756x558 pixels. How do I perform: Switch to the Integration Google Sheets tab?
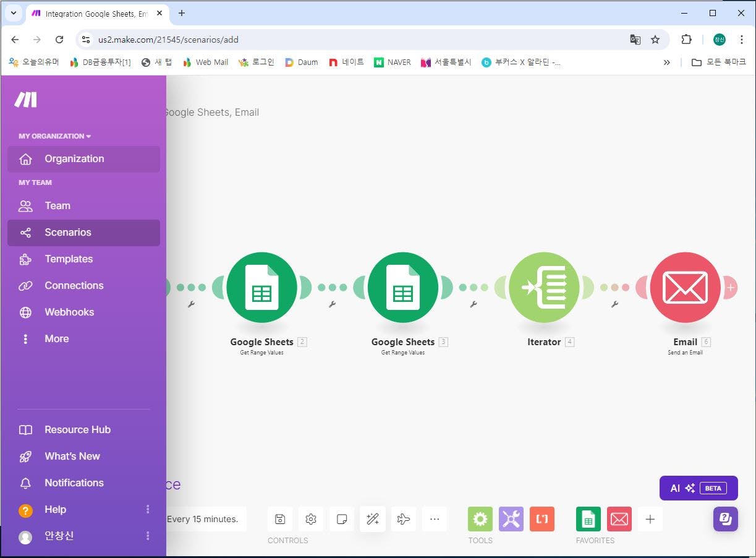pyautogui.click(x=98, y=14)
